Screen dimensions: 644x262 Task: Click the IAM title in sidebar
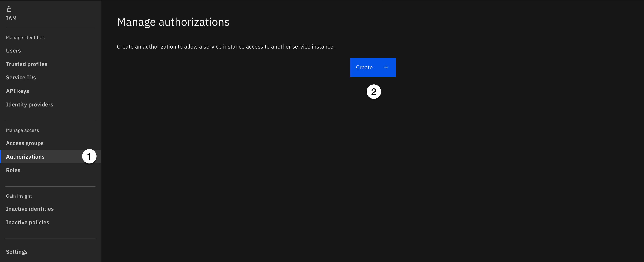point(11,18)
